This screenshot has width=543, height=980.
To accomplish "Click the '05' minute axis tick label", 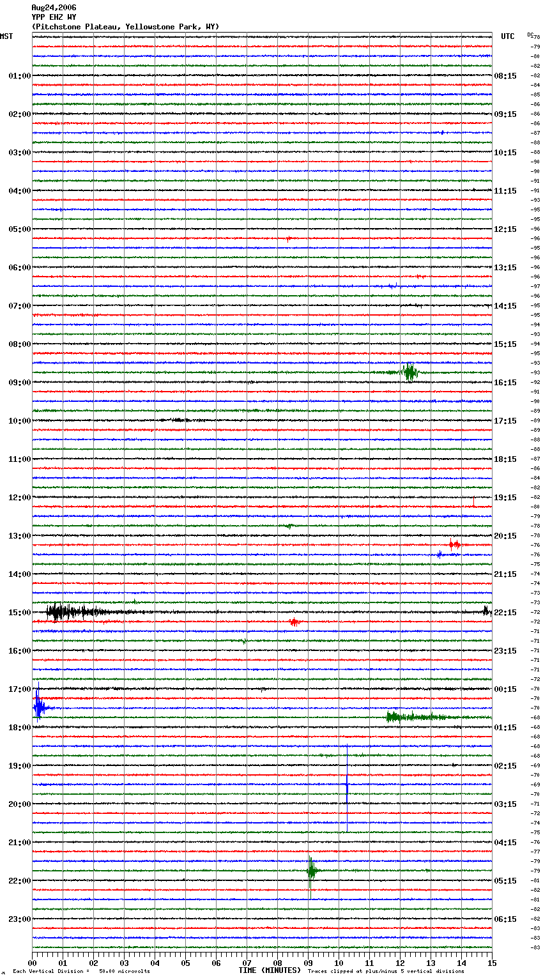I will click(186, 963).
